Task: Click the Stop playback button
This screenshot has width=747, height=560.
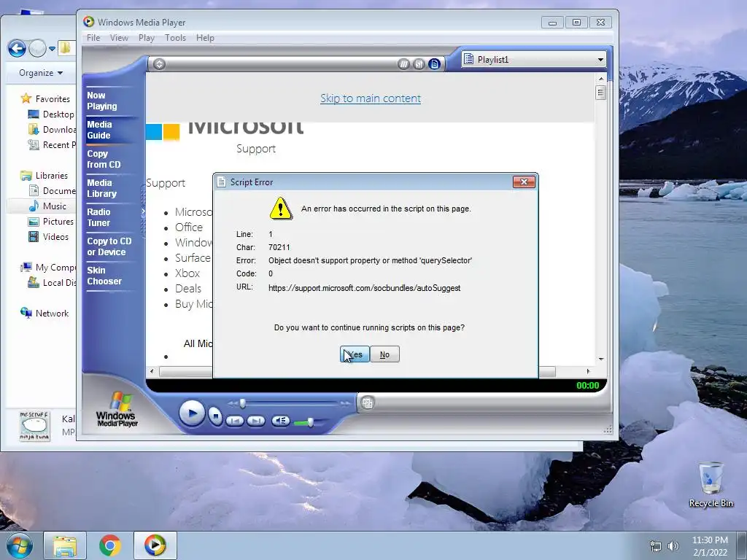Action: [x=215, y=416]
